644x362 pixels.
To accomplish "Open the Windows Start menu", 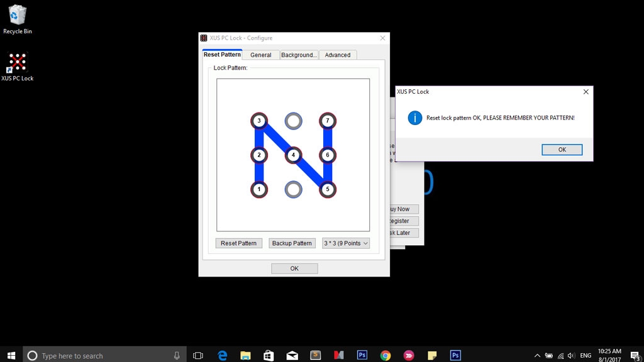I will click(x=11, y=356).
